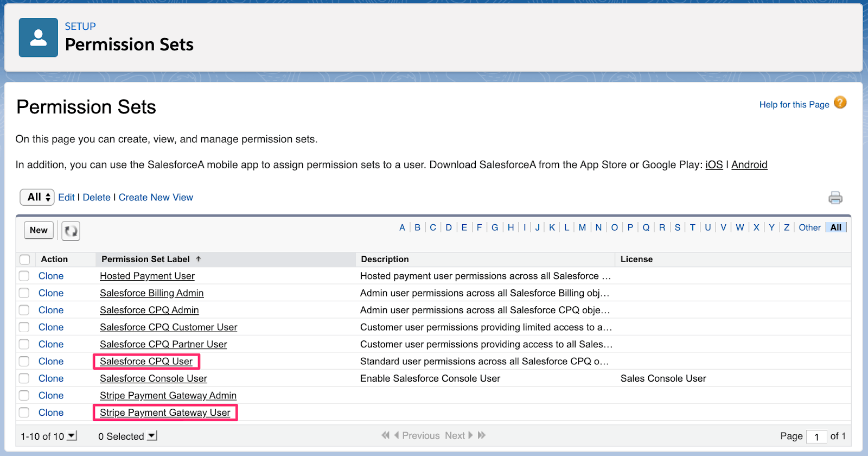
Task: Open Stripe Payment Gateway Admin permission set
Action: [168, 396]
